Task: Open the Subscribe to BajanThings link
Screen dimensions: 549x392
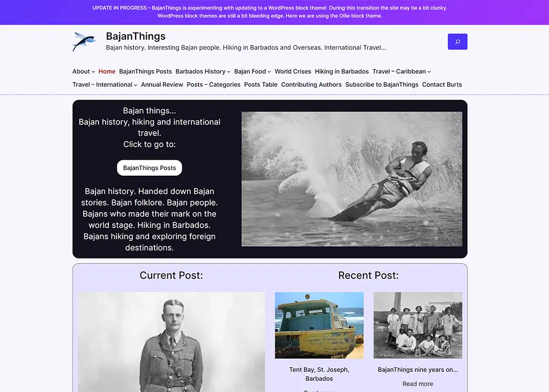Action: point(382,85)
